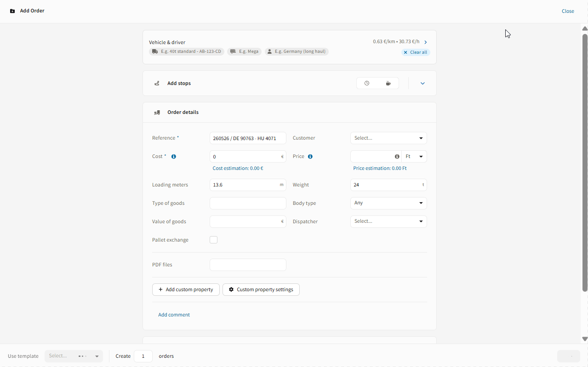Click the person icon in driver chip
The height and width of the screenshot is (367, 588).
[269, 51]
